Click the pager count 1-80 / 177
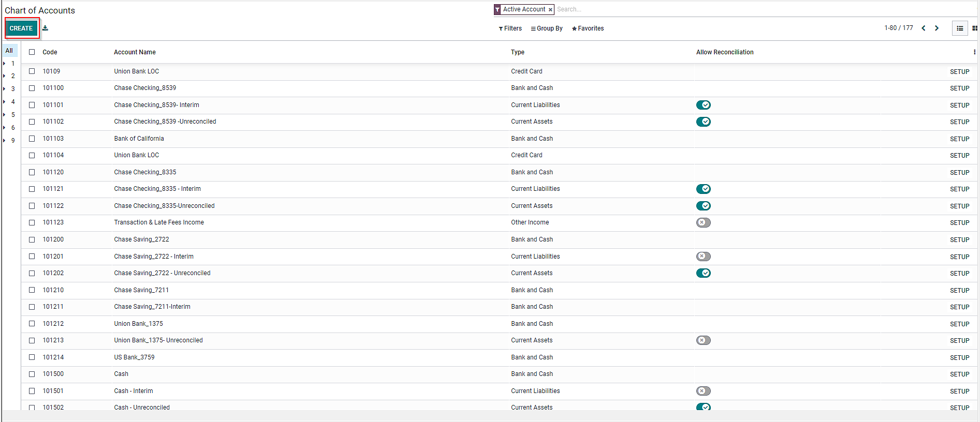 899,28
